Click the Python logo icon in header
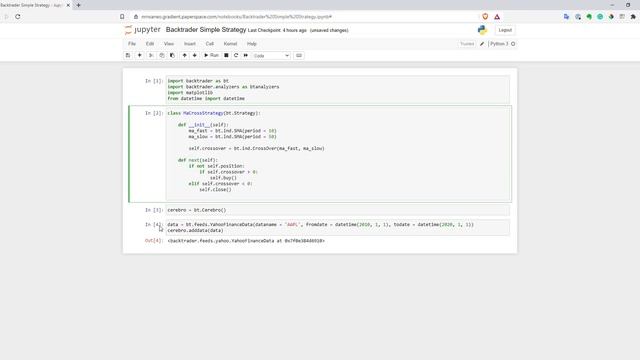Screen dimensions: 640x360 coord(482,30)
